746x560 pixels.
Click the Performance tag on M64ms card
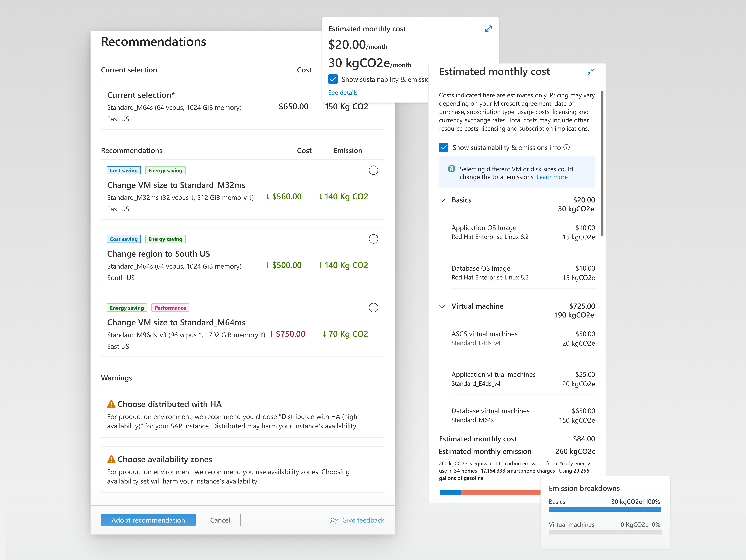pyautogui.click(x=170, y=308)
